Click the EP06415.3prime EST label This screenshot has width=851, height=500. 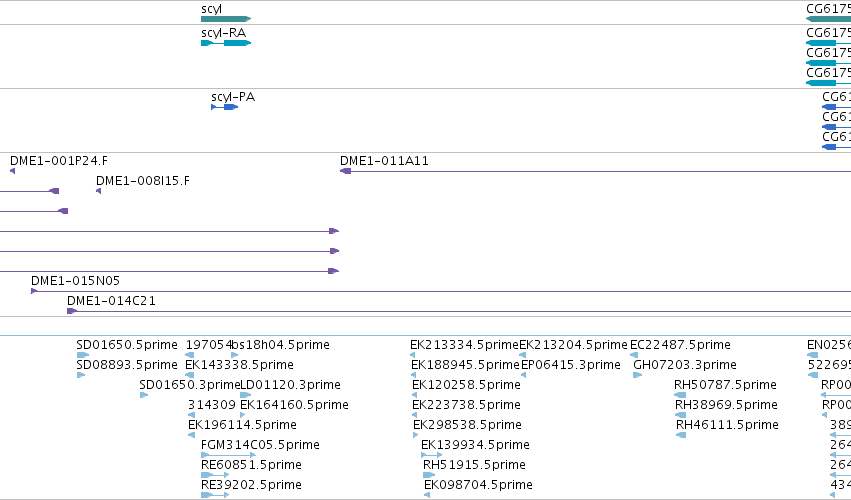[571, 365]
